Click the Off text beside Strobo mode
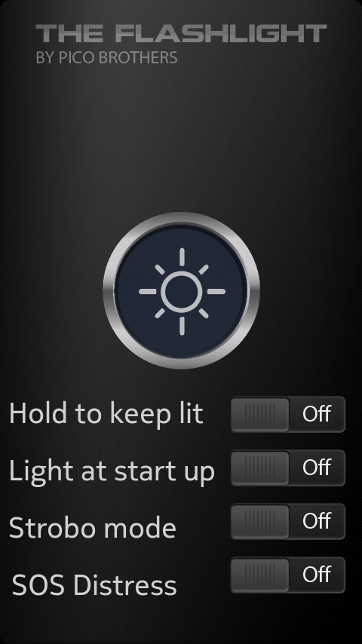 click(317, 521)
